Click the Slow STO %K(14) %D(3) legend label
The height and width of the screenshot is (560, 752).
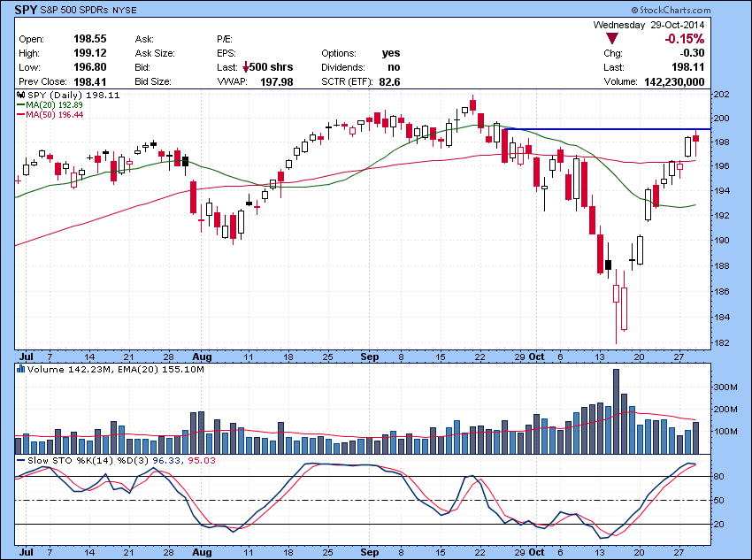[x=88, y=460]
